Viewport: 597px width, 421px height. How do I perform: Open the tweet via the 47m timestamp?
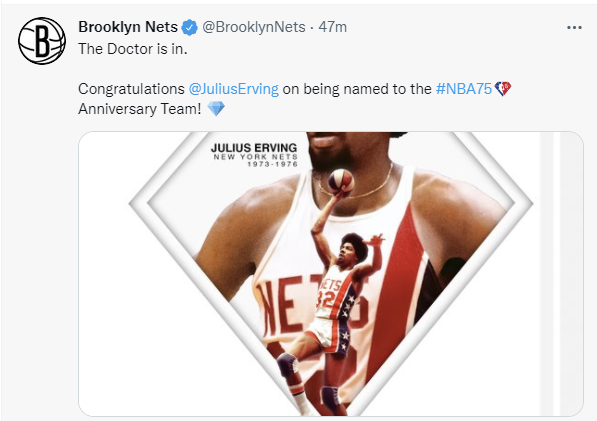coord(332,27)
